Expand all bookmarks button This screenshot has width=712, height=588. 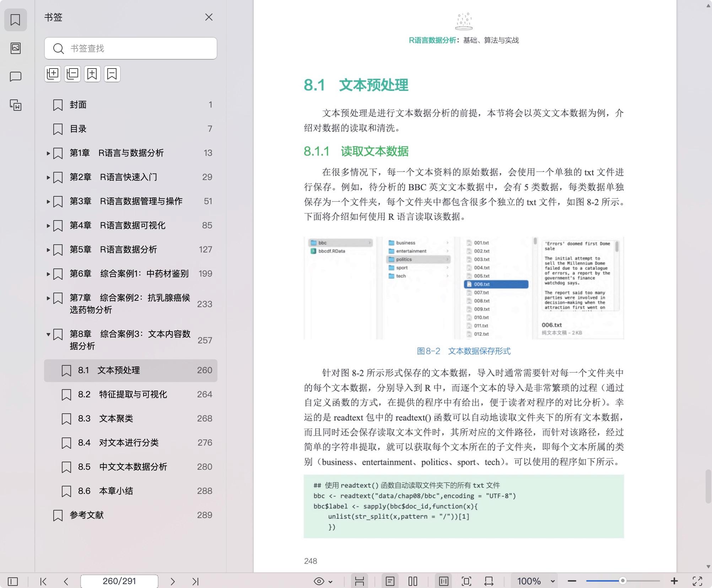click(x=53, y=74)
